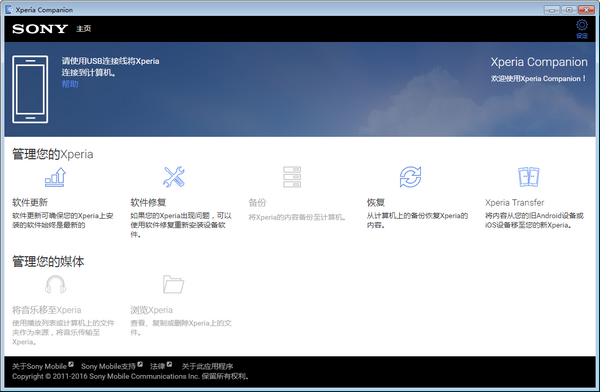Click external link icon beside Sony Mobile支持
The image size is (600, 392).
[x=140, y=364]
